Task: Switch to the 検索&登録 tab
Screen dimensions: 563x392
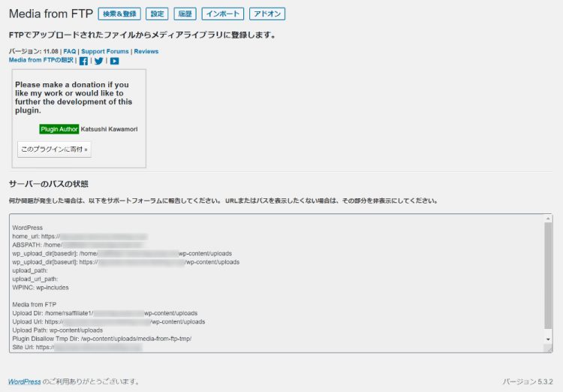Action: pos(119,14)
